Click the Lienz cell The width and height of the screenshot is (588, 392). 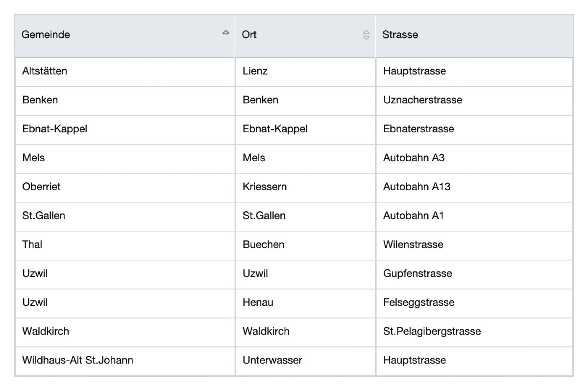pos(255,71)
